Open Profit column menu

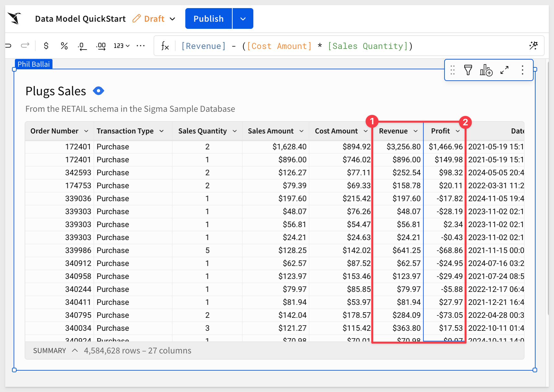pyautogui.click(x=457, y=131)
